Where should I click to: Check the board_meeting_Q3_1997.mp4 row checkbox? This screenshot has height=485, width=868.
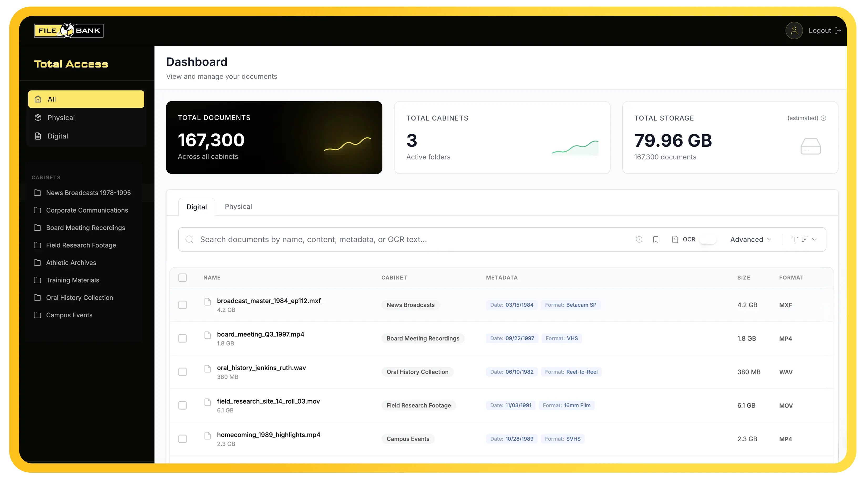(x=182, y=338)
